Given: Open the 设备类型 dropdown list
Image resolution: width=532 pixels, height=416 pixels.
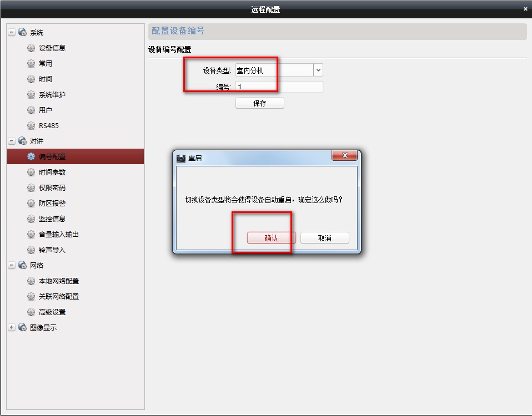Looking at the screenshot, I should point(318,70).
